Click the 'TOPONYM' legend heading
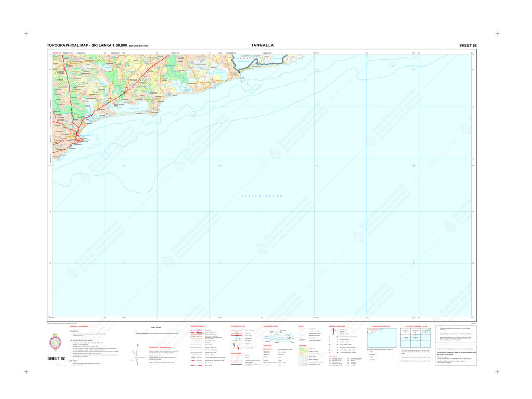 (267, 346)
